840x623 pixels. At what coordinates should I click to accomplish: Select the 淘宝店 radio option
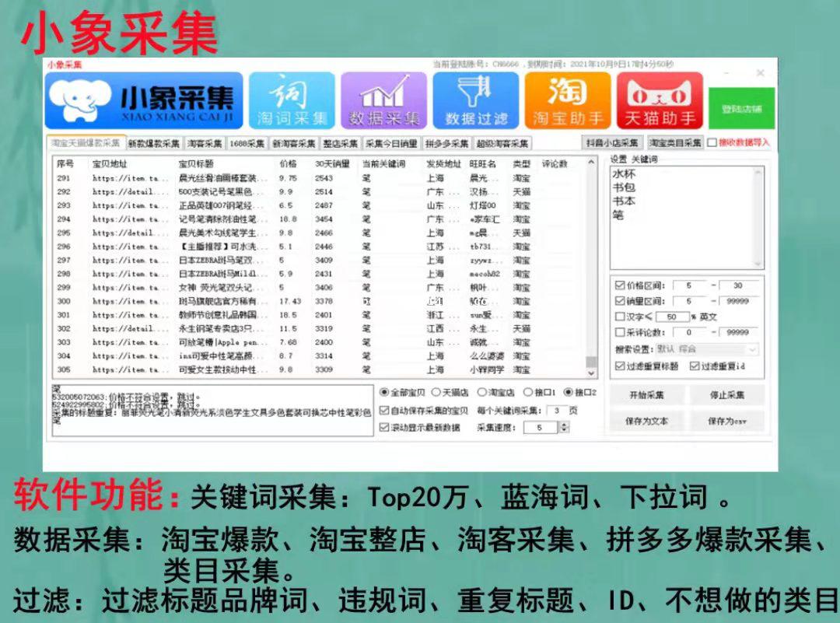coord(481,392)
